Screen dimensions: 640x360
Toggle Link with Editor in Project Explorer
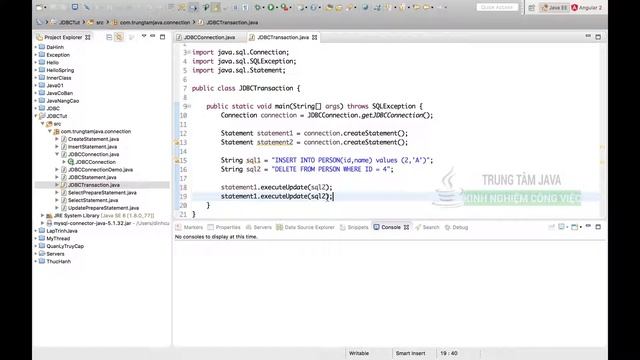pos(119,37)
